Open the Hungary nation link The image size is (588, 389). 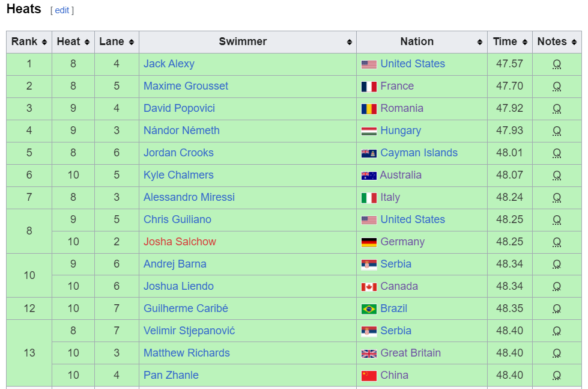click(x=401, y=130)
